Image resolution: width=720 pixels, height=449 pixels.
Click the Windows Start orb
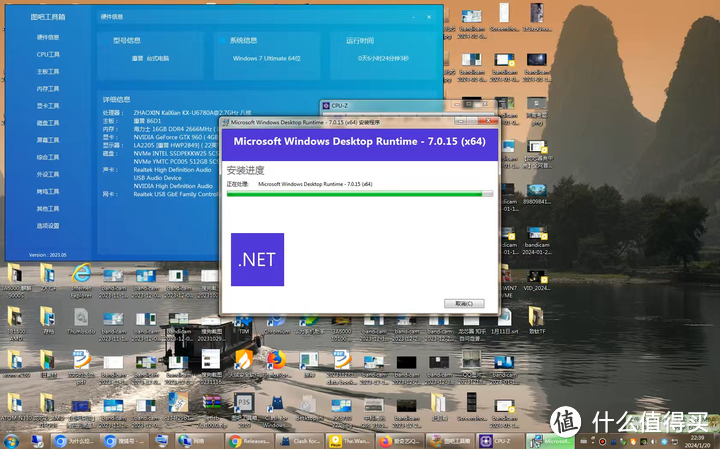(12, 440)
